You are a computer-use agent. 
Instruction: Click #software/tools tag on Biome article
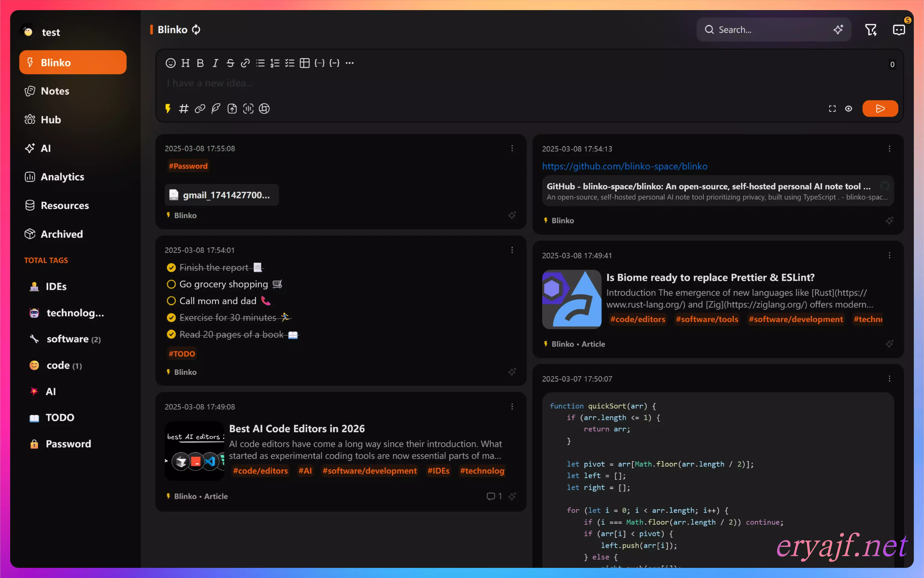coord(707,319)
